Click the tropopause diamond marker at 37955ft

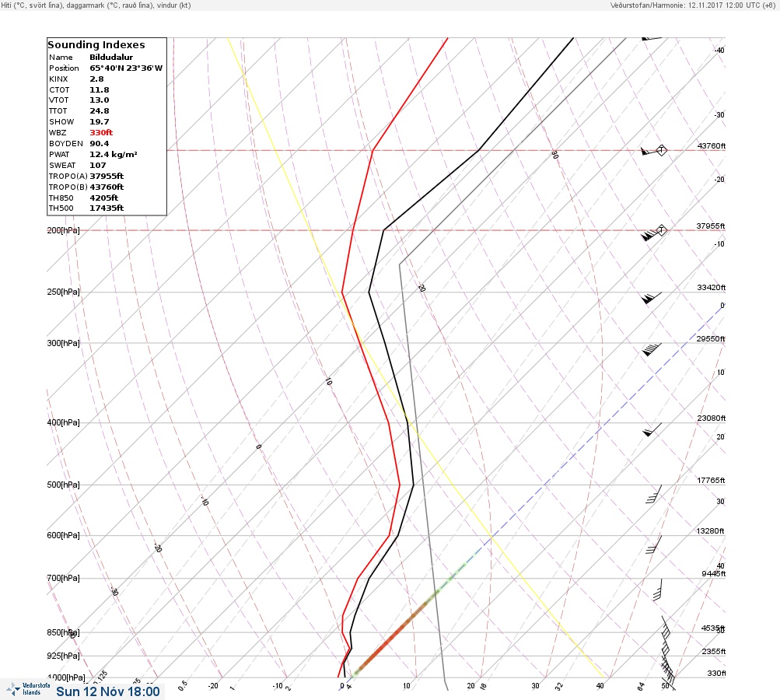661,230
